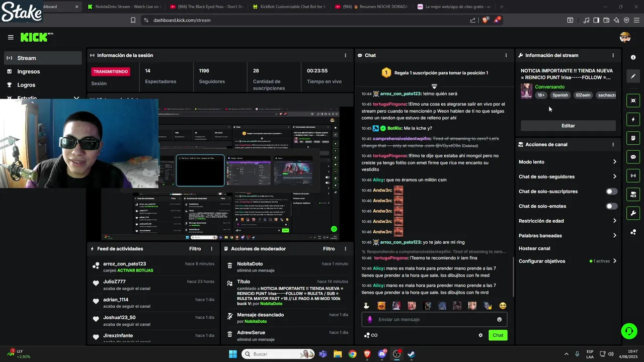Click the three-dots cluster icon in right rail
The width and height of the screenshot is (644, 362).
[x=633, y=232]
